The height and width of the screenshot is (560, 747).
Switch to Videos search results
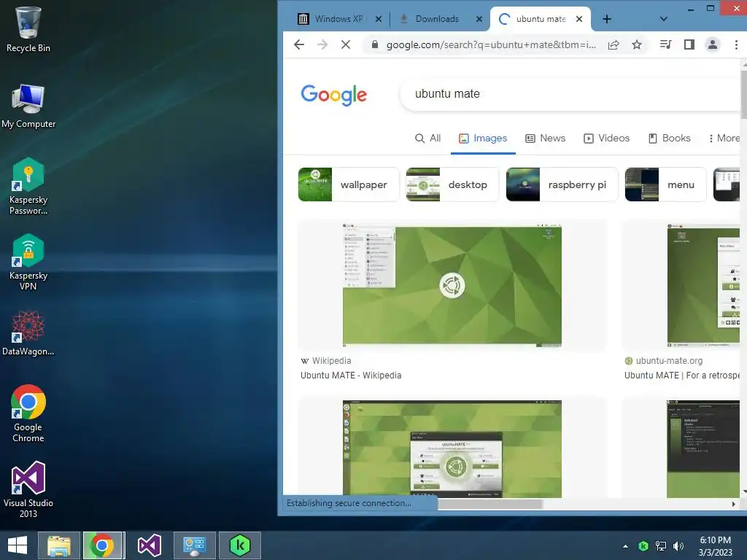pyautogui.click(x=607, y=138)
